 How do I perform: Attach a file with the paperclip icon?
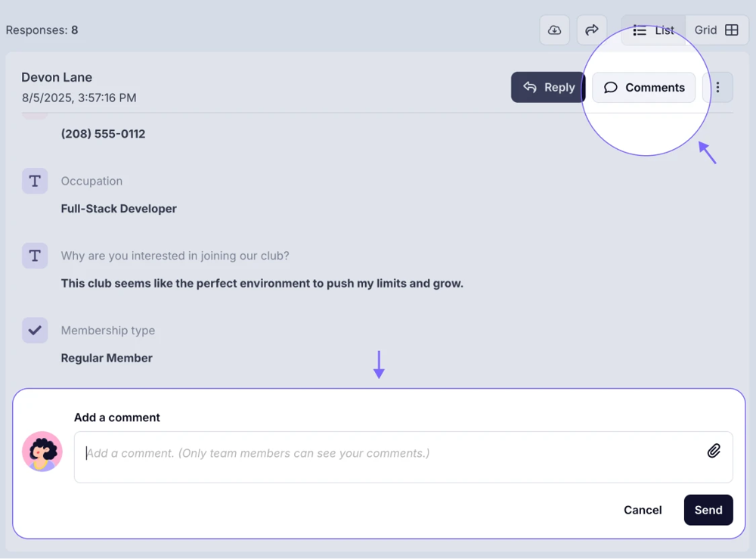pos(714,451)
